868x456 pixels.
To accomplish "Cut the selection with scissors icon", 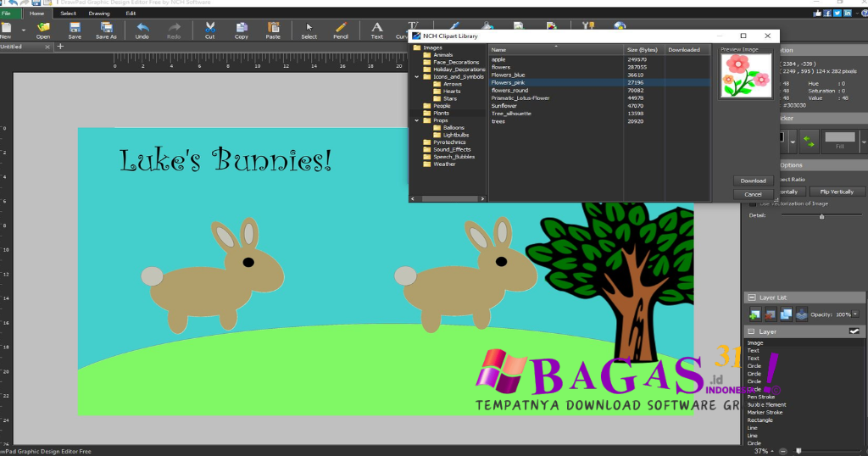I will (x=210, y=31).
